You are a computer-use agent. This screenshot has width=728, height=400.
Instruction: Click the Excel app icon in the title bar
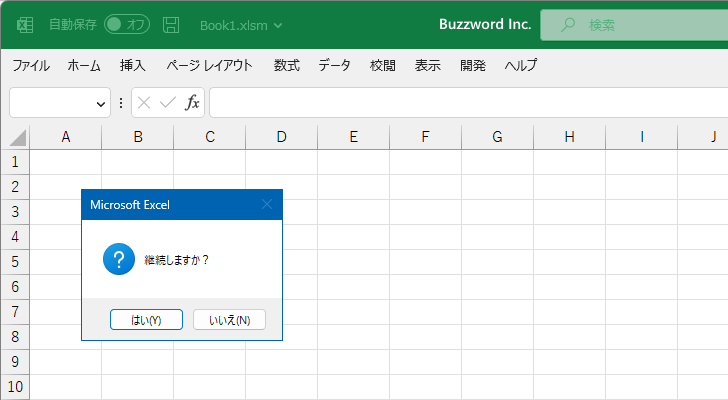25,25
